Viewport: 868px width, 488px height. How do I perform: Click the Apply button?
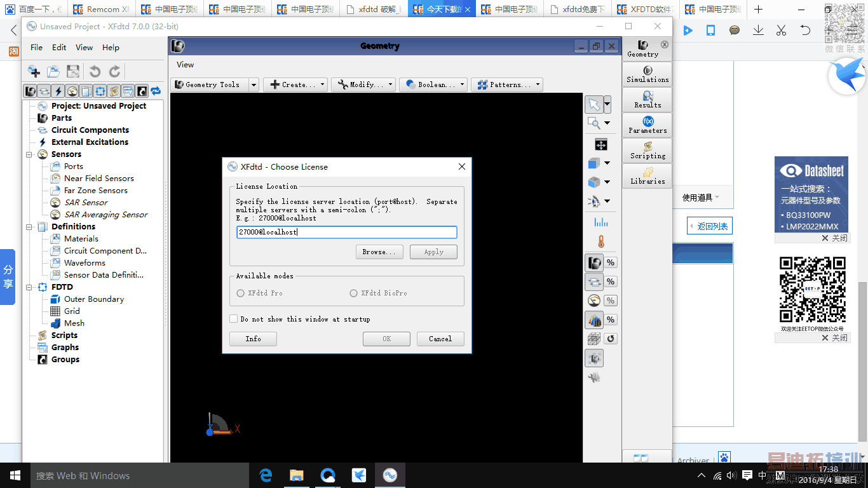(433, 252)
